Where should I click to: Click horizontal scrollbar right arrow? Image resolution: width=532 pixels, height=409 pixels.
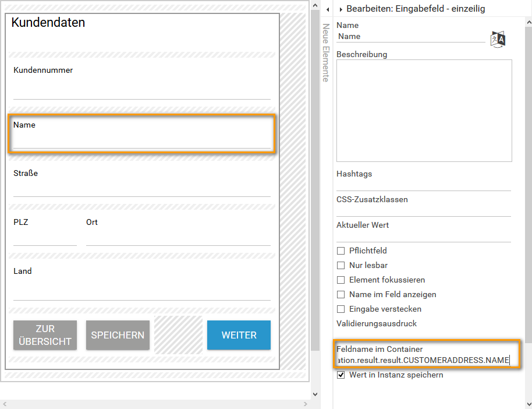pyautogui.click(x=306, y=404)
